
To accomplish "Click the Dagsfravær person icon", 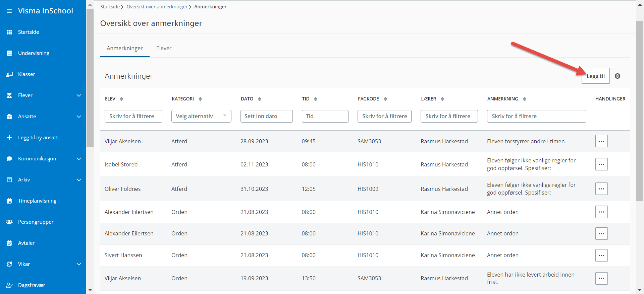I will 9,285.
